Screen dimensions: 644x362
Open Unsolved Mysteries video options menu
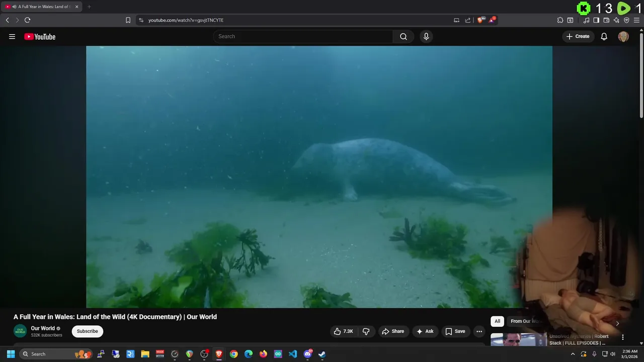(623, 337)
